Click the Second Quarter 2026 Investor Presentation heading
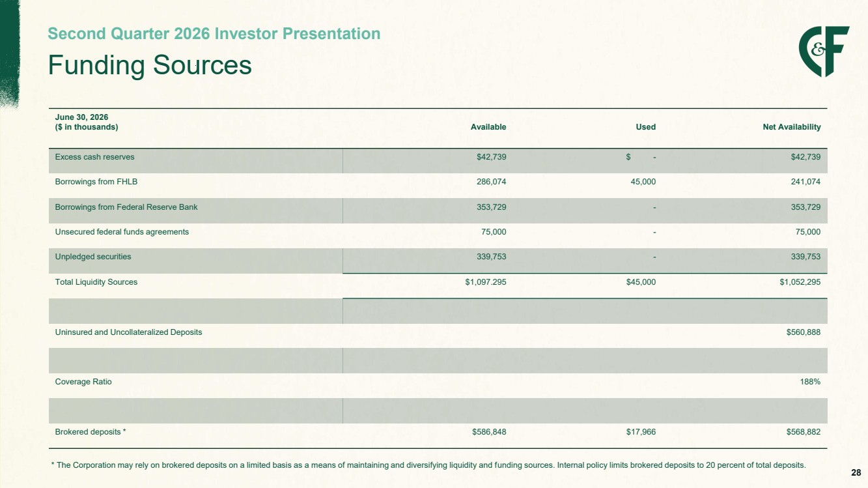 coord(214,33)
